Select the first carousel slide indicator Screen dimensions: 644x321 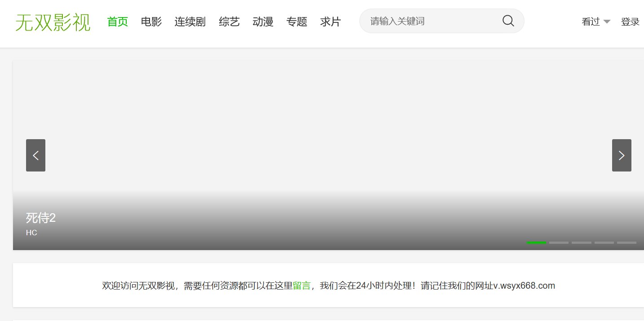(536, 242)
